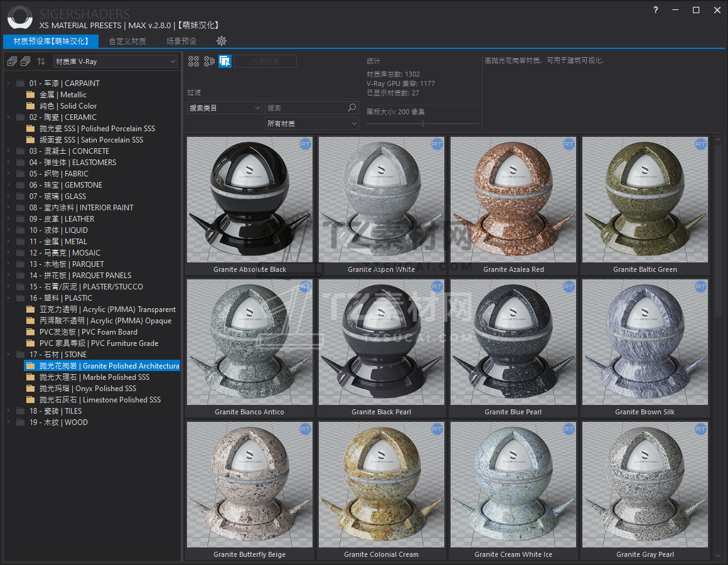
Task: Switch to the 自定义材质 tab
Action: pos(127,41)
